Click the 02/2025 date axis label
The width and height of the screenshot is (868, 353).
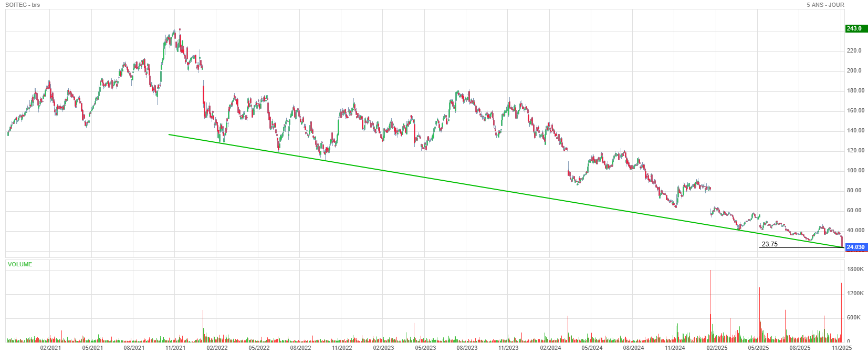(717, 348)
